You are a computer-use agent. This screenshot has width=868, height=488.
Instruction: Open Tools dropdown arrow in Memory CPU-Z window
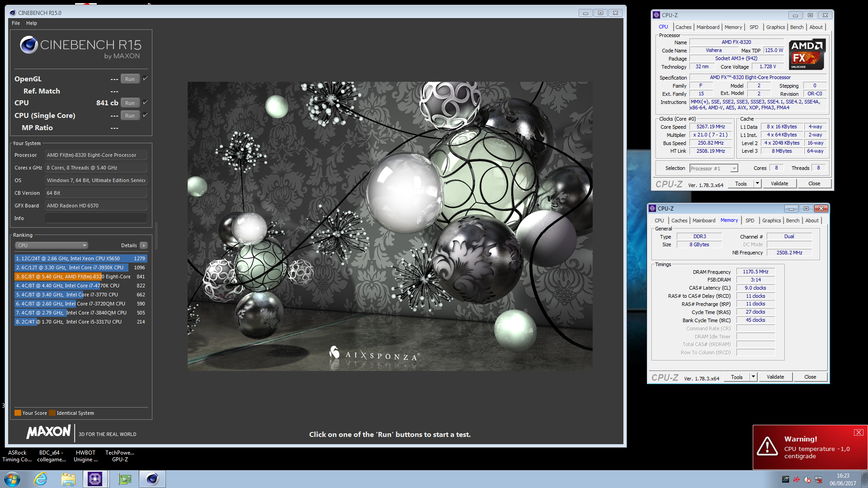pyautogui.click(x=753, y=377)
